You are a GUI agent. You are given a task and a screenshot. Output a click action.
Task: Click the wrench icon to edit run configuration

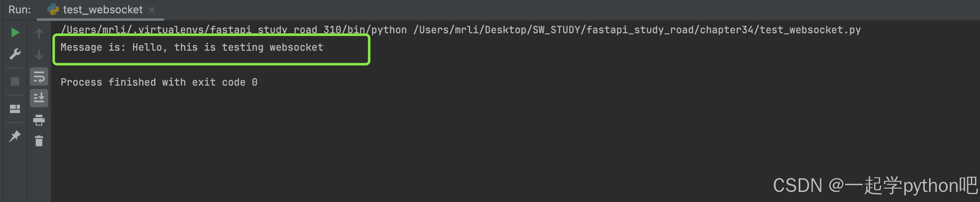15,54
